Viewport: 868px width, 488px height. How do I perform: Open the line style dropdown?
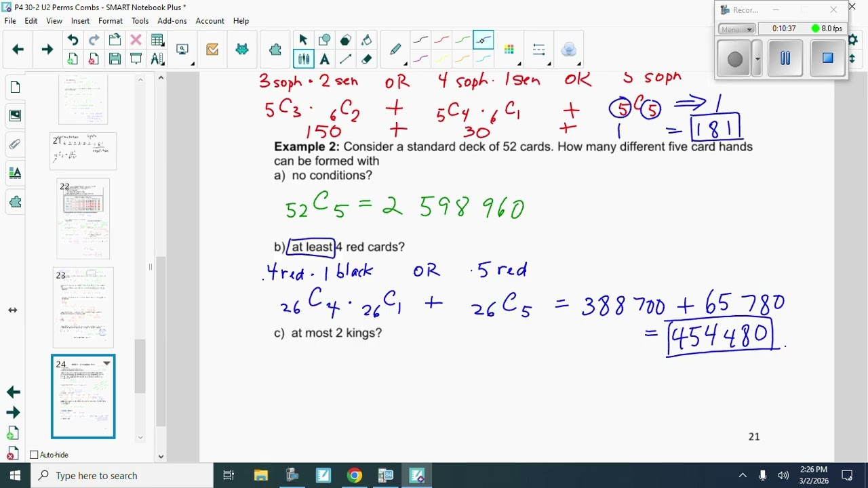pos(539,49)
